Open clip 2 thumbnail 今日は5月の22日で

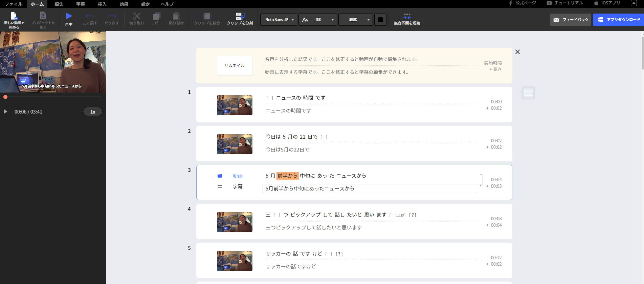coord(235,144)
